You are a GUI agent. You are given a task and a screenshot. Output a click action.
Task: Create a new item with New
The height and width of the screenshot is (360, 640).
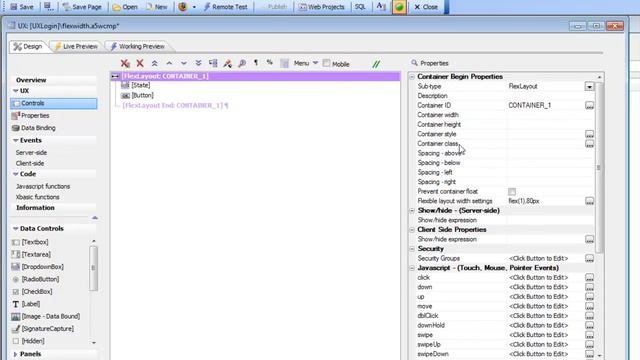coord(157,7)
